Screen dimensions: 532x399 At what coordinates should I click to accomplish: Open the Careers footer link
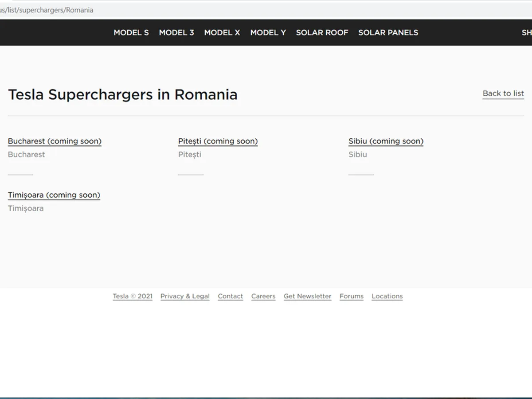point(263,296)
